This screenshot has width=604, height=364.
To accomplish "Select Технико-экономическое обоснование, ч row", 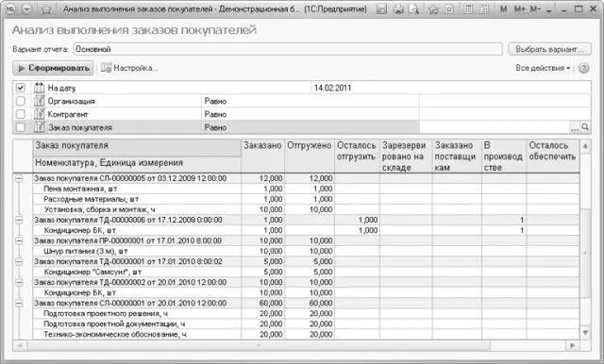I will tap(306, 335).
